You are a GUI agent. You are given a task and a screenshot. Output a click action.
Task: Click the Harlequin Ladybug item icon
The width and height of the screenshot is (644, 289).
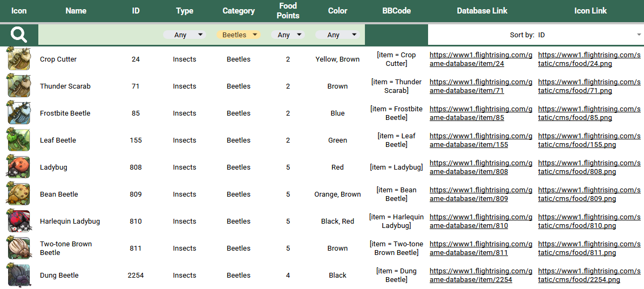click(x=18, y=221)
